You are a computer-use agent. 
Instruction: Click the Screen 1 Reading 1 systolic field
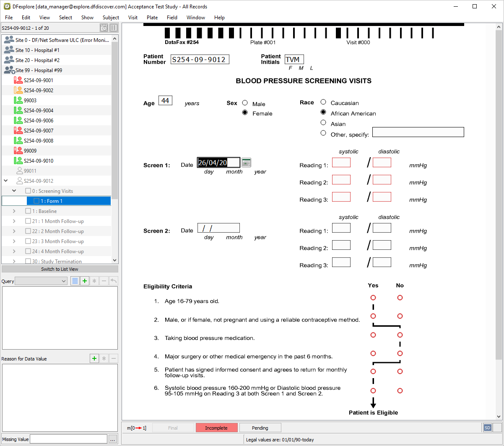tap(341, 163)
